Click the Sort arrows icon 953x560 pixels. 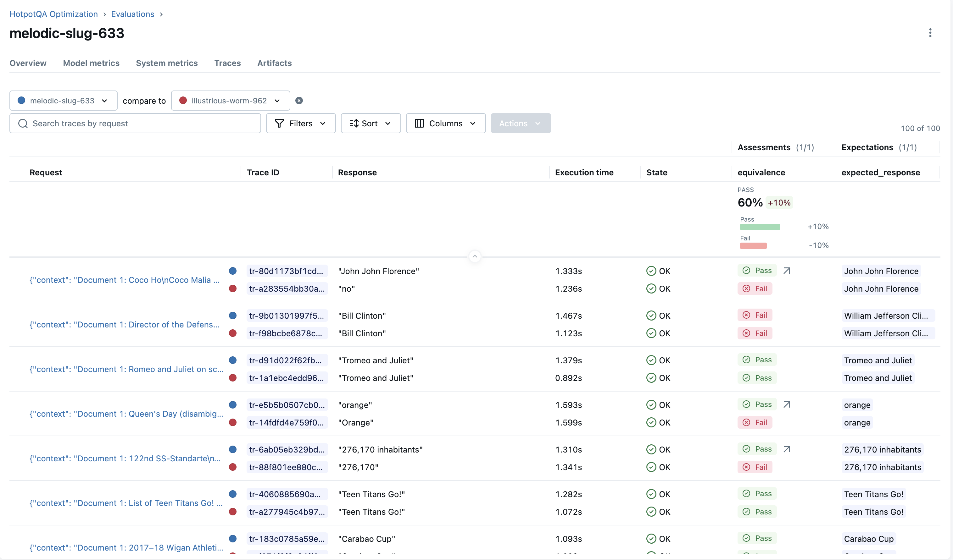354,124
